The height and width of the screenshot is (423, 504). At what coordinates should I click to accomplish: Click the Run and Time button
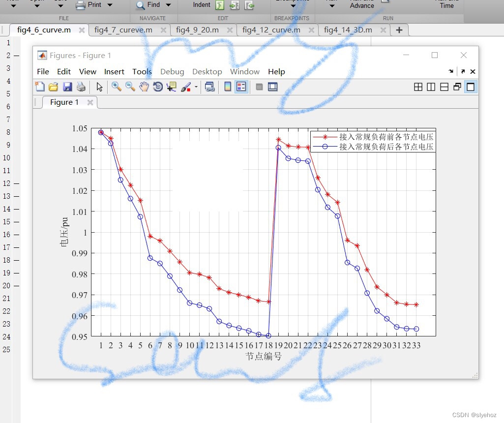tap(447, 4)
